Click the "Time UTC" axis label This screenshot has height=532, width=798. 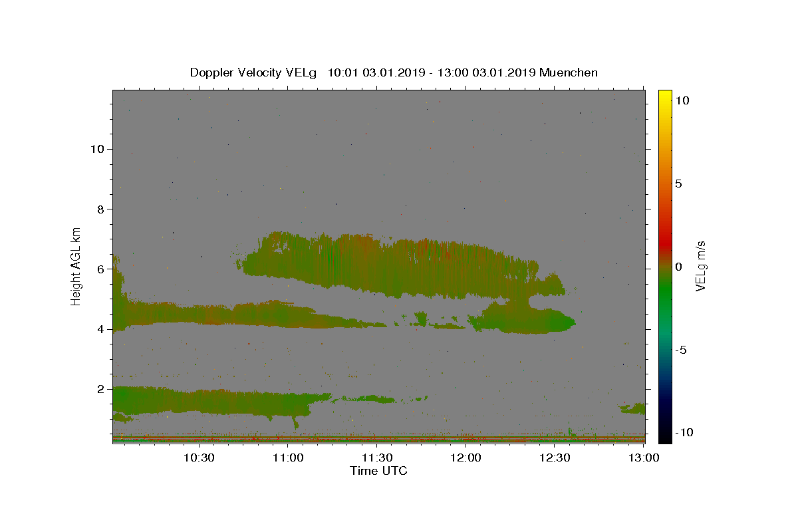378,471
